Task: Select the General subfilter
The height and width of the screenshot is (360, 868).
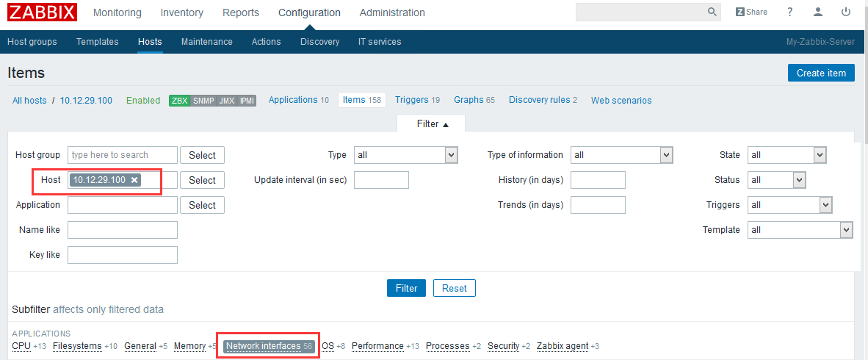Action: click(x=140, y=345)
